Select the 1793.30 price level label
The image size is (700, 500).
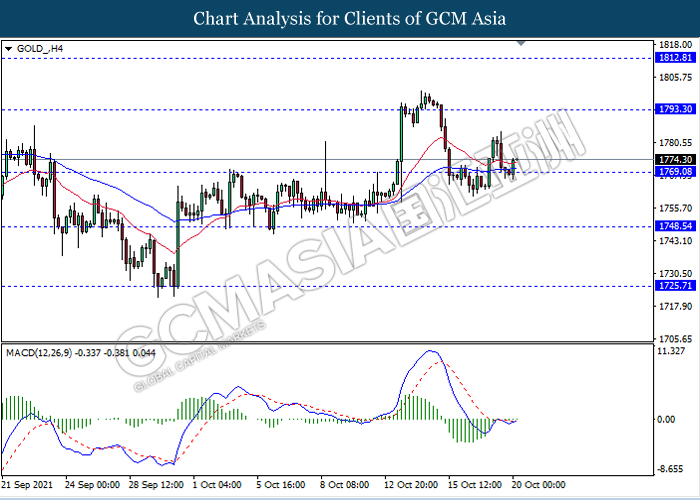675,109
